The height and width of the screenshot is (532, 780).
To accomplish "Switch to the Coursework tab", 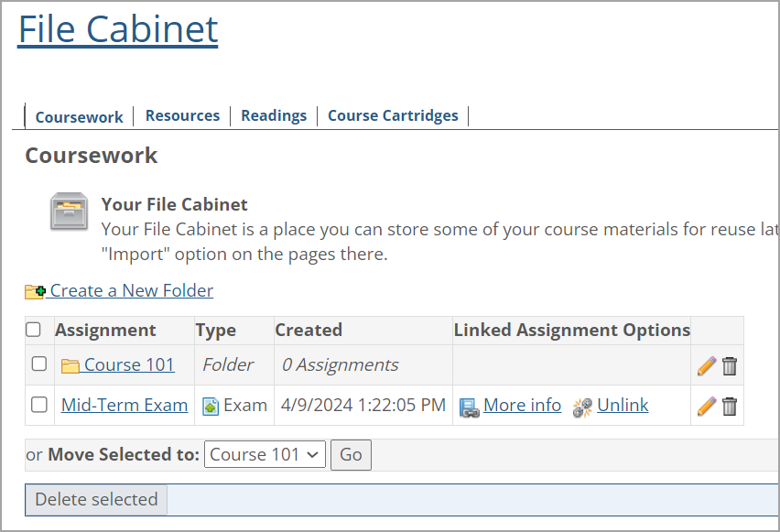I will click(79, 117).
